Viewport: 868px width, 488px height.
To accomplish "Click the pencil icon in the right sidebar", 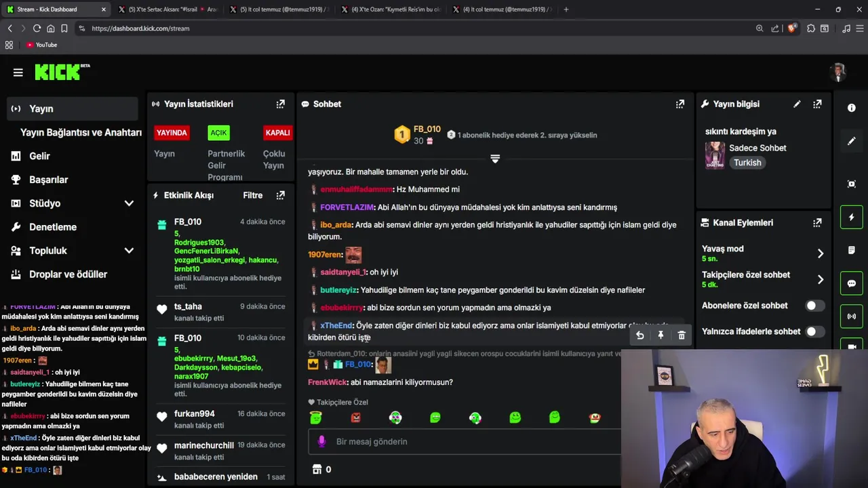I will pos(852,141).
